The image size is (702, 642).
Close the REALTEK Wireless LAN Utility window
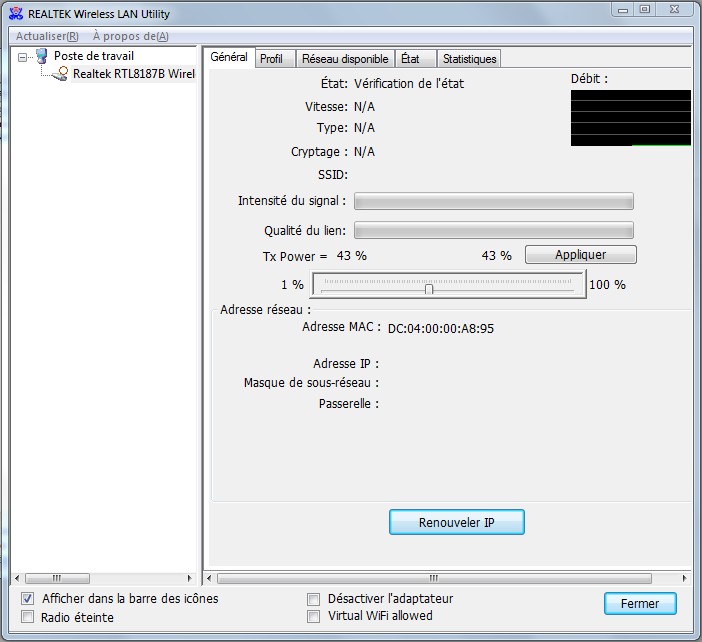[x=675, y=9]
